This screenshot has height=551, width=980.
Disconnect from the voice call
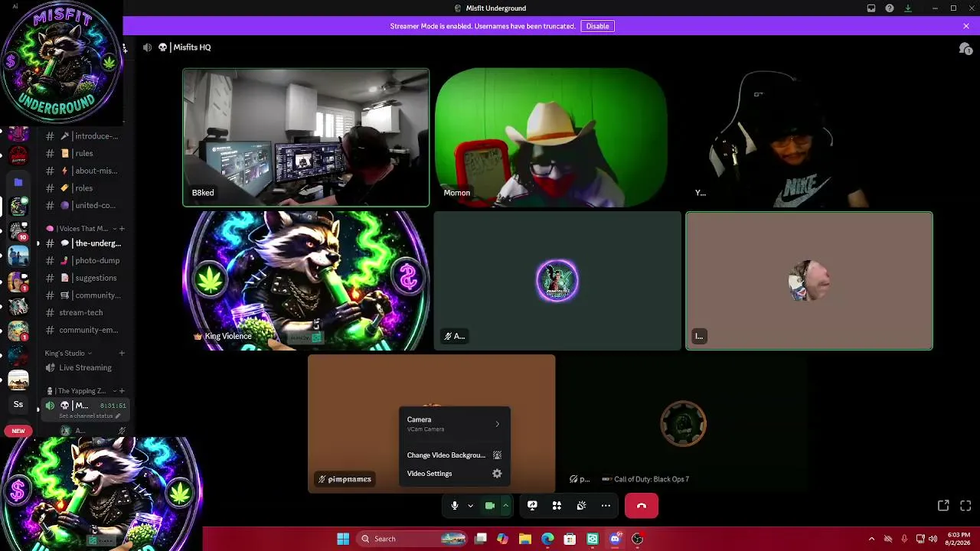click(642, 506)
